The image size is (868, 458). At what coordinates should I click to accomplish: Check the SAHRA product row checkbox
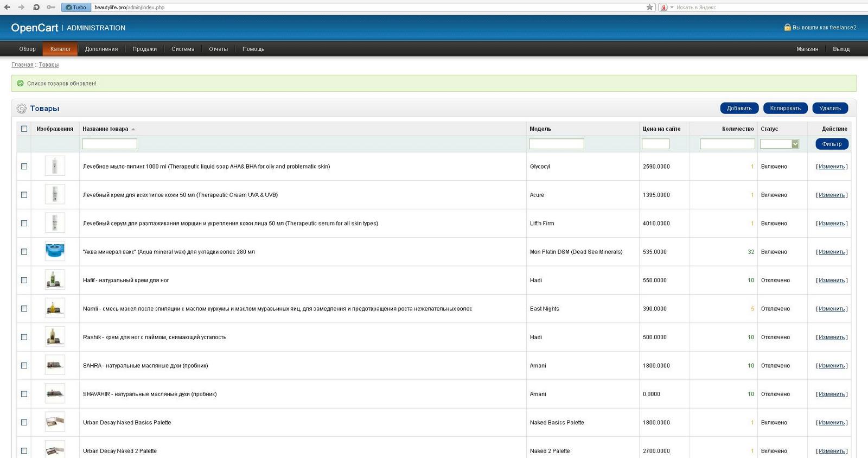point(24,365)
